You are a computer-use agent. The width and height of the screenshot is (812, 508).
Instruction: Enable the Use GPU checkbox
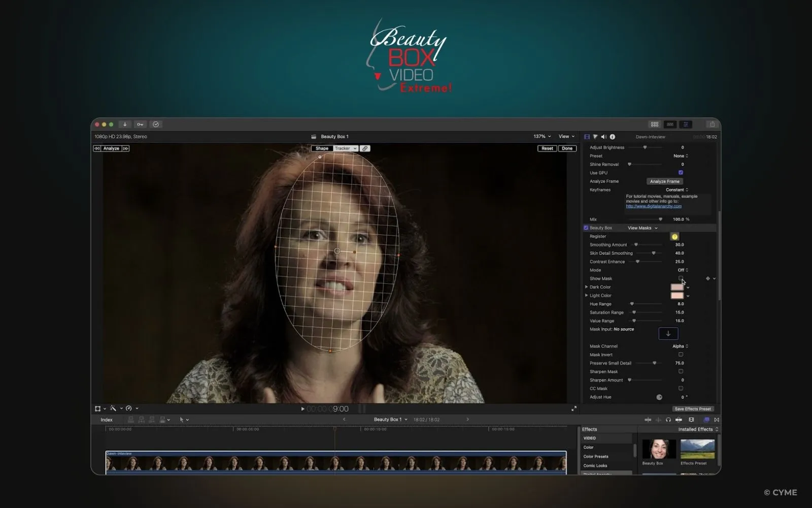[681, 172]
